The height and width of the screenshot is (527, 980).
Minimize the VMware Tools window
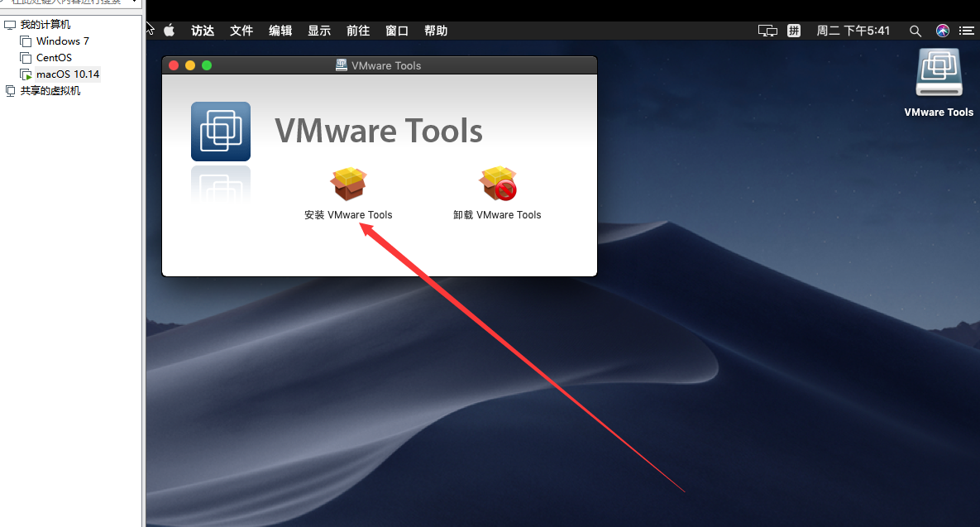click(x=190, y=65)
